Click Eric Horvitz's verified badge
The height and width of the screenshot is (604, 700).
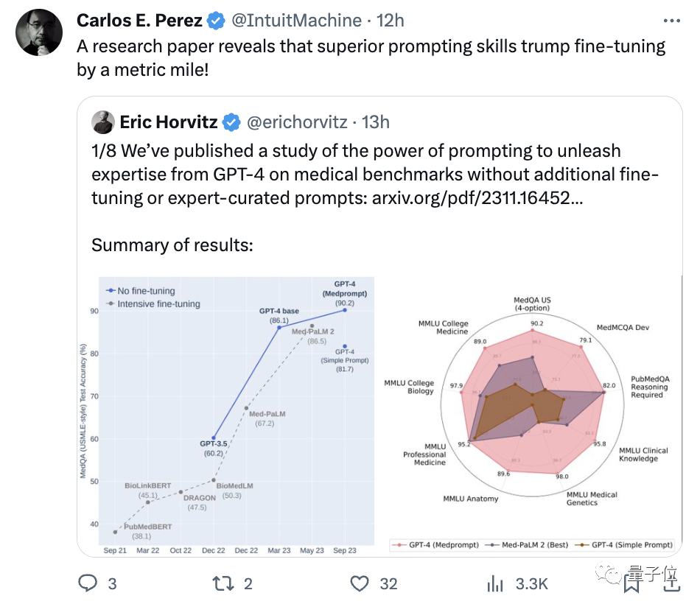[231, 122]
